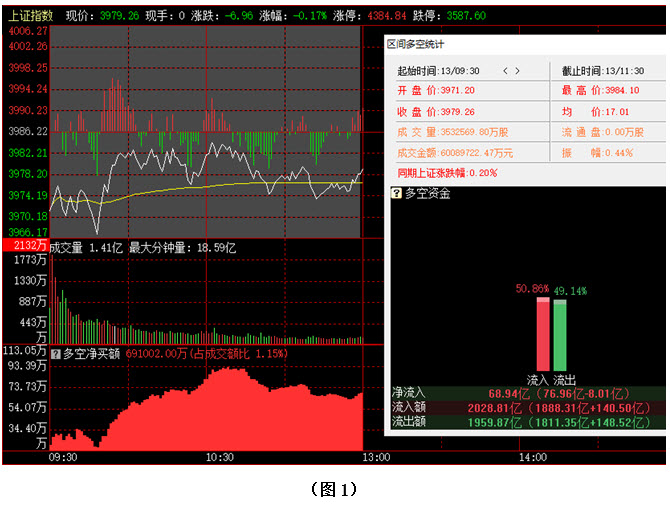The image size is (670, 513).
Task: Step start time forward with right arrow
Action: [518, 71]
